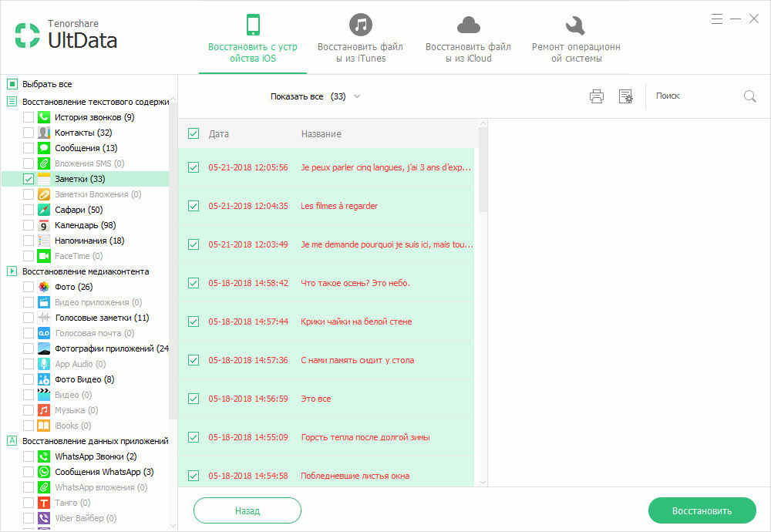Viewport: 771px width, 532px height.
Task: Check the История звонков (9) checkbox
Action: tap(29, 117)
